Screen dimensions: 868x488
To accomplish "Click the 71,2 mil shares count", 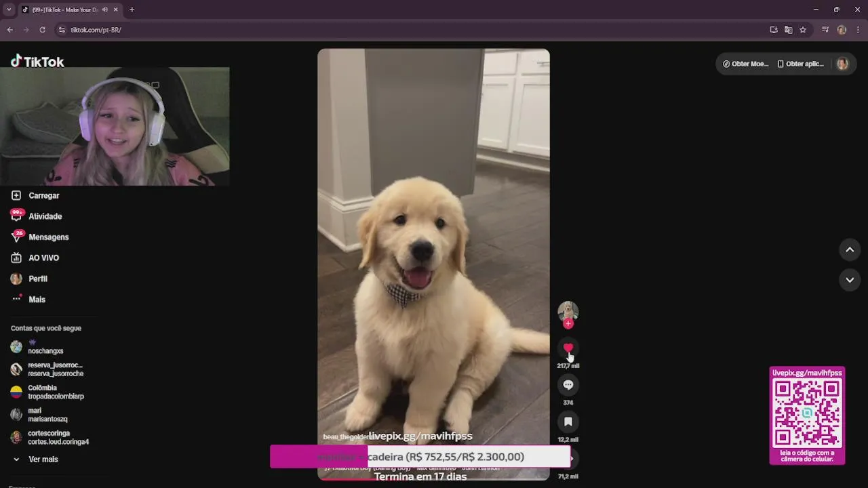I will click(x=568, y=476).
